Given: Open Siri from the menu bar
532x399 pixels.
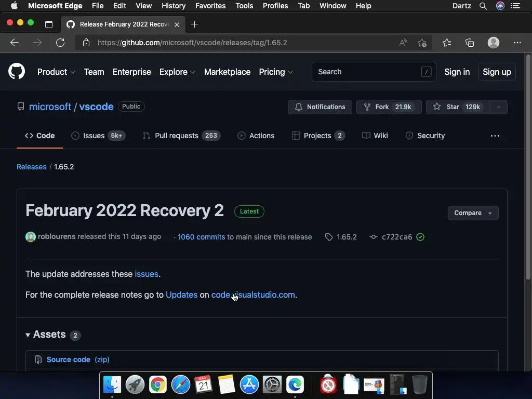Looking at the screenshot, I should pyautogui.click(x=500, y=6).
